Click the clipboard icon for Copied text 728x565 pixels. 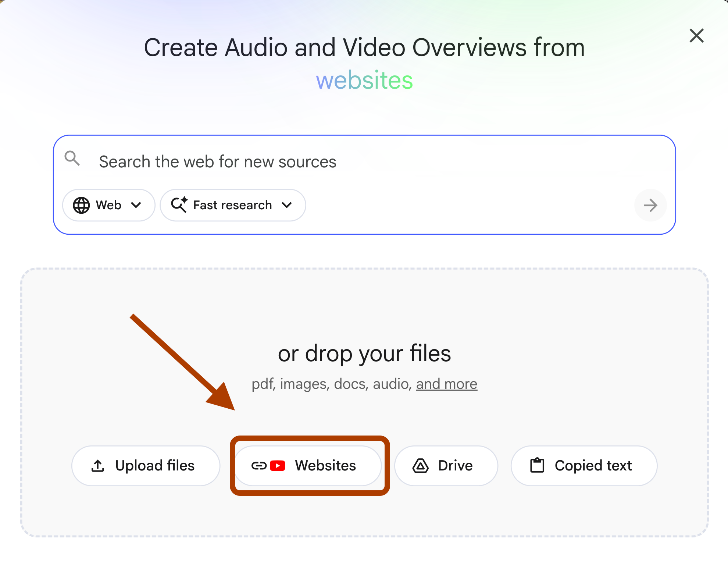pyautogui.click(x=537, y=465)
